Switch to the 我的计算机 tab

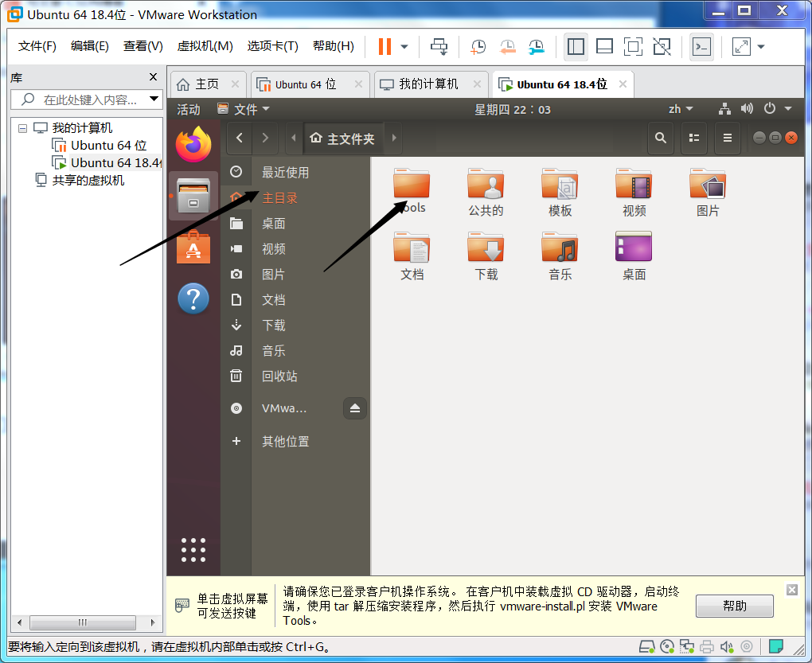click(430, 84)
